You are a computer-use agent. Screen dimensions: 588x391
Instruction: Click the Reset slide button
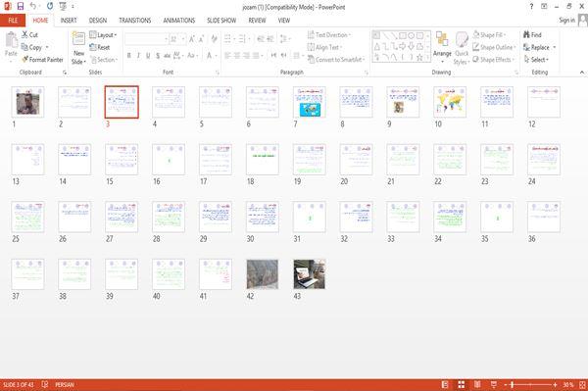(x=100, y=47)
